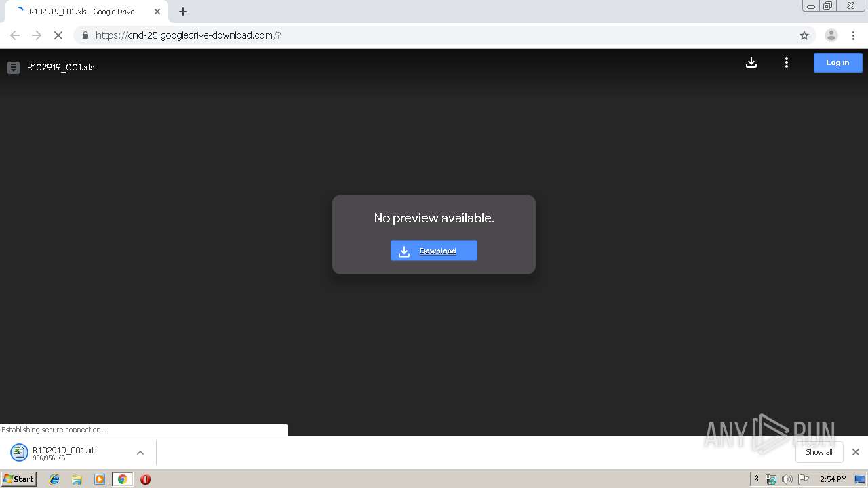Open Action Center flag icon

click(804, 479)
